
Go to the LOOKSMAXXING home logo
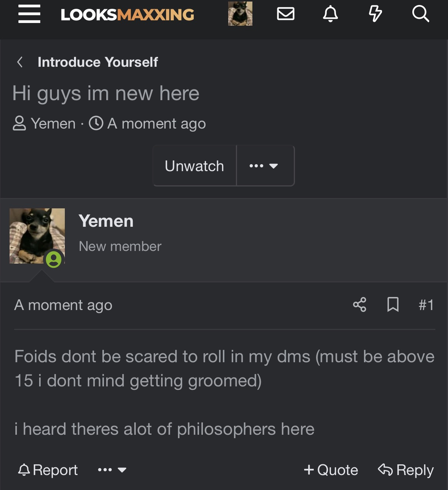pos(127,15)
